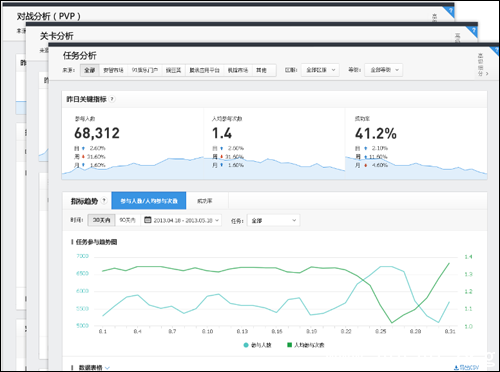Bring the 对战分析（PVP）window to front
The image size is (500, 372).
tap(49, 16)
